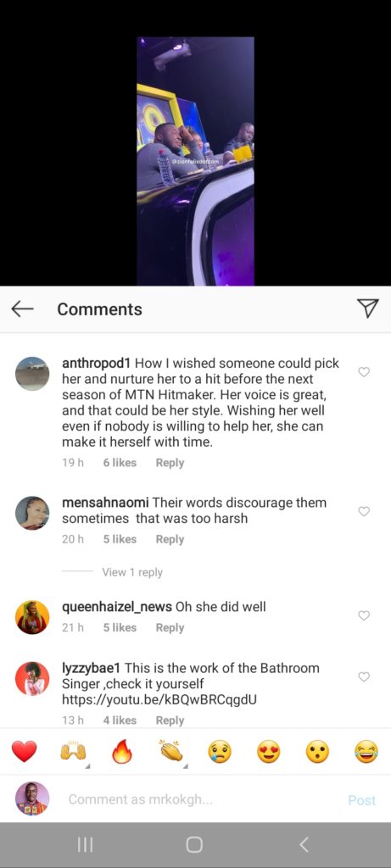The image size is (391, 868).
Task: Tap the Post button
Action: point(361,800)
